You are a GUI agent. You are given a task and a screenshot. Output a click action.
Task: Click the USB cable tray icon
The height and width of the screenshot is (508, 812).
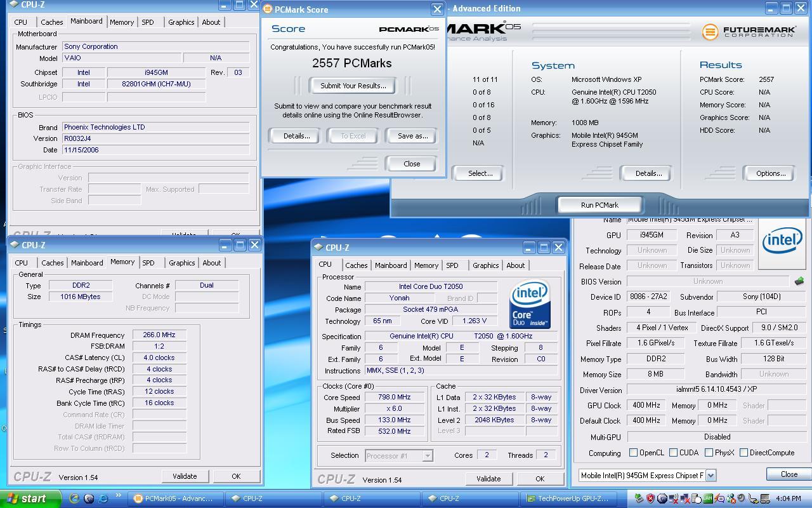click(x=753, y=498)
